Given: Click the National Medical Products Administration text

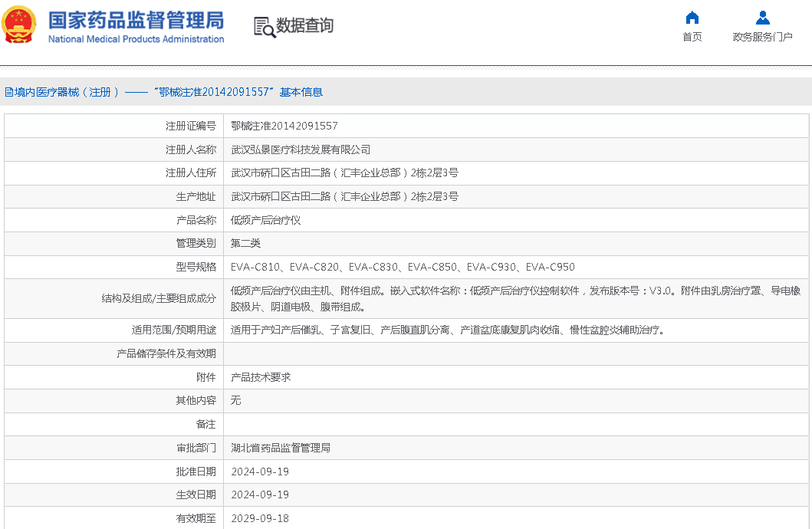Looking at the screenshot, I should point(136,39).
